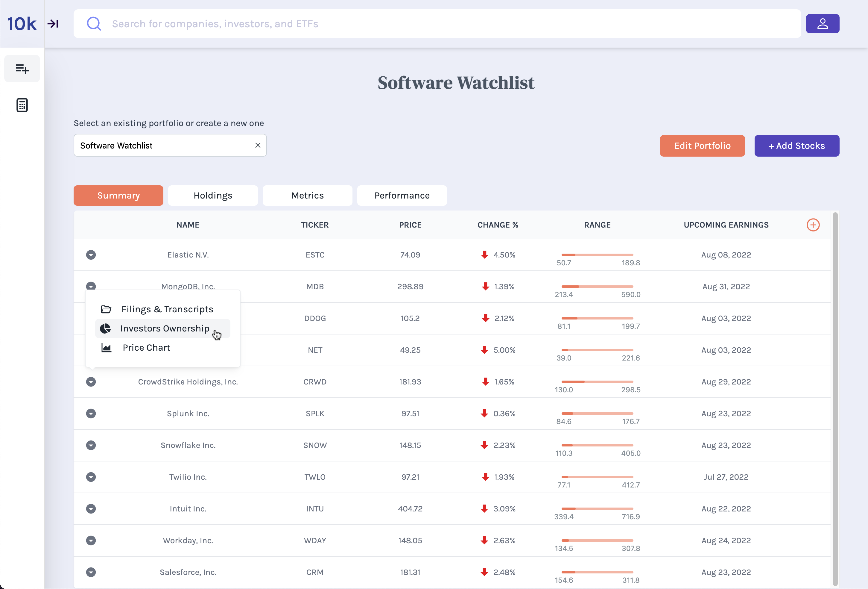The height and width of the screenshot is (589, 868).
Task: Click the Snowflake range bar
Action: click(597, 446)
